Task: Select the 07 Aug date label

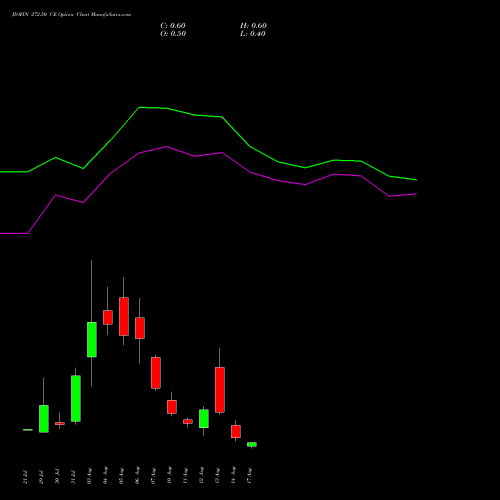Action: (x=153, y=476)
